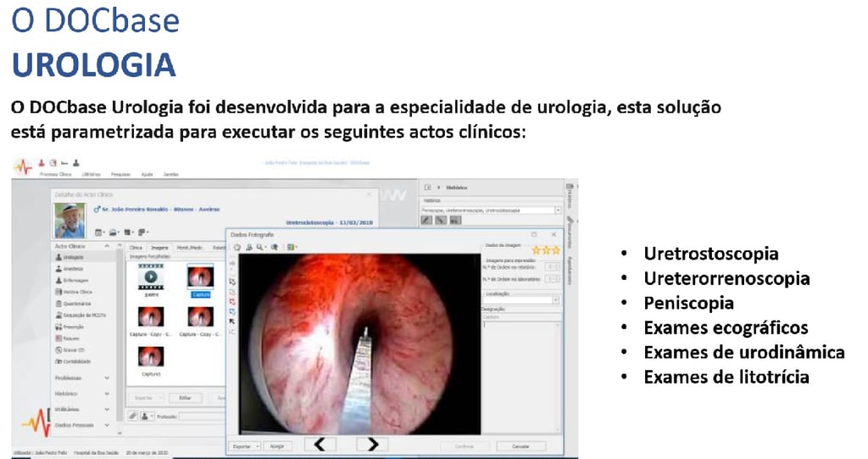Click the document icon in top toolbar
The image size is (868, 459).
(x=53, y=163)
